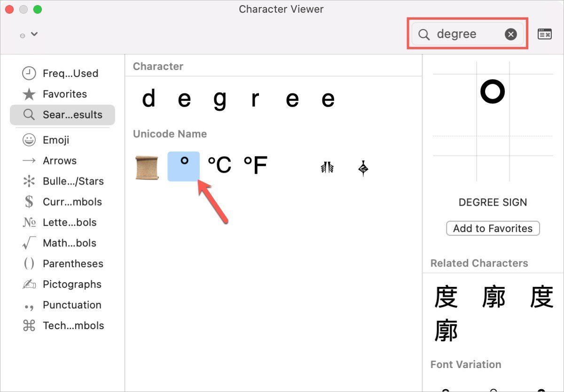
Task: Open the Math Symbols category
Action: click(x=62, y=243)
